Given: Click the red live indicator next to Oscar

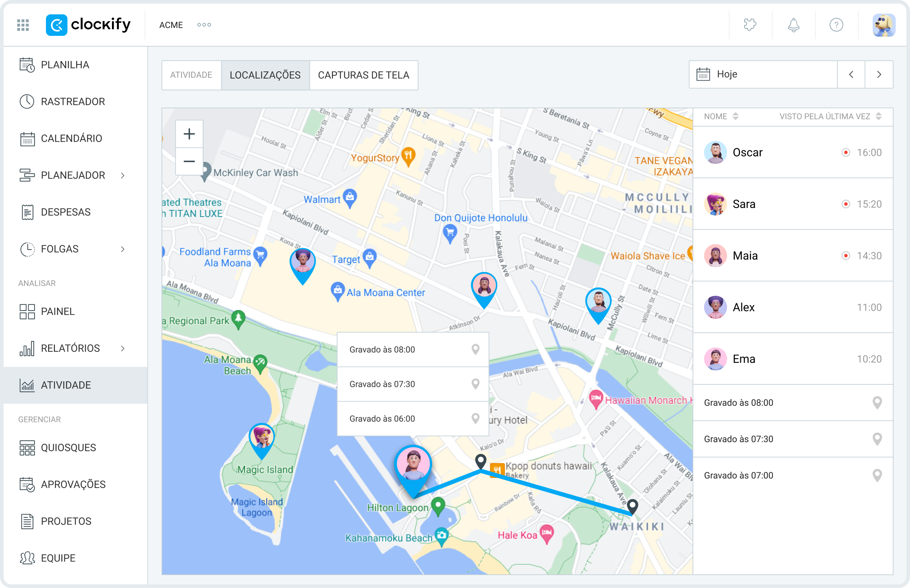Looking at the screenshot, I should [x=847, y=152].
